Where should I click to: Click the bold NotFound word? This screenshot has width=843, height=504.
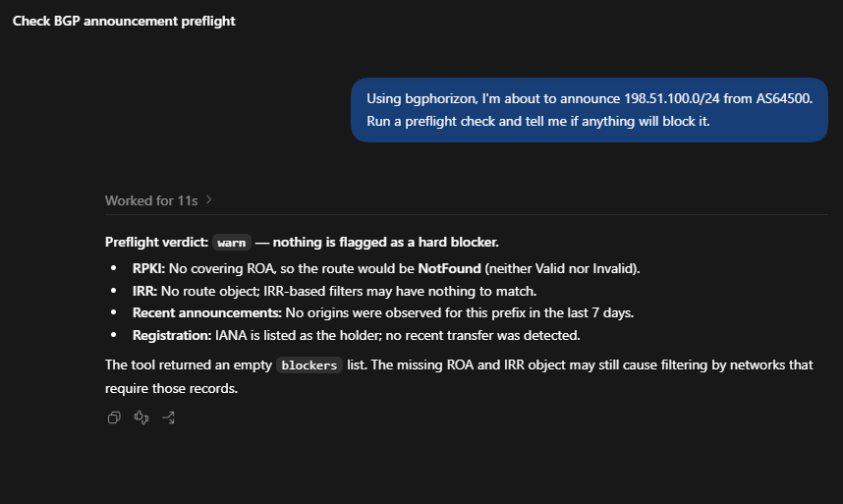[x=449, y=268]
